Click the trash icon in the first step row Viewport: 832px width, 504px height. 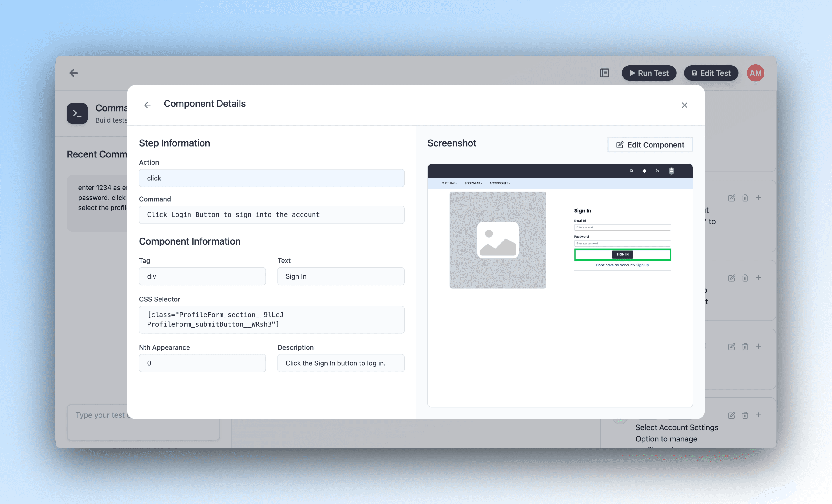click(x=745, y=198)
